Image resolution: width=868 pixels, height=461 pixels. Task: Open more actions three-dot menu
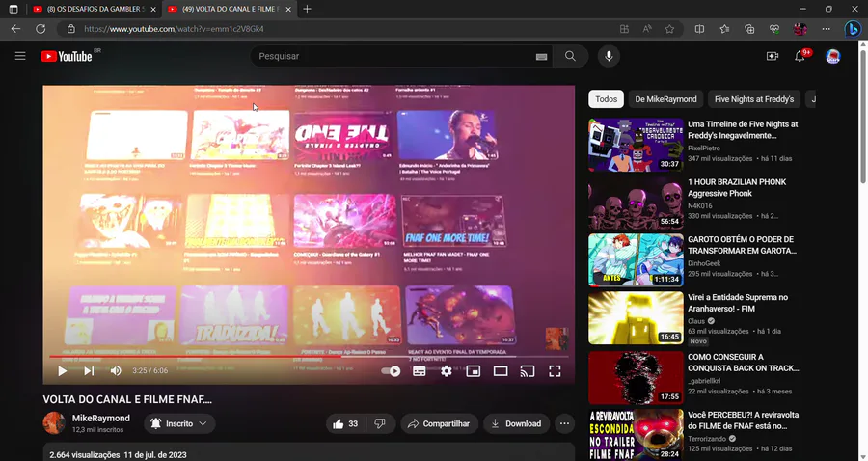click(x=564, y=423)
